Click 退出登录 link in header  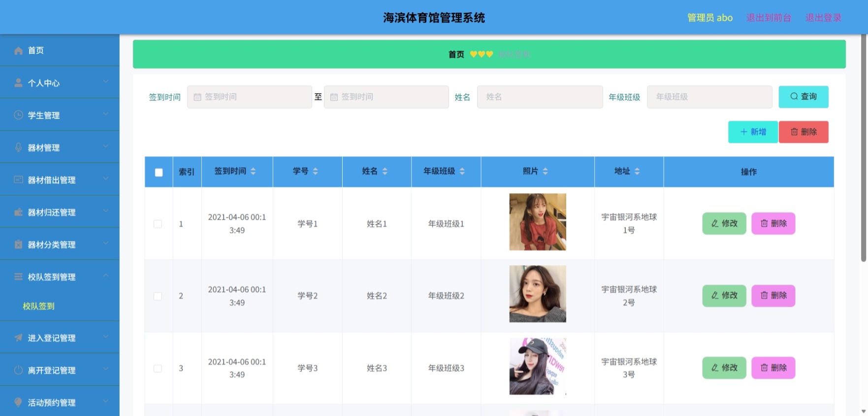click(823, 18)
